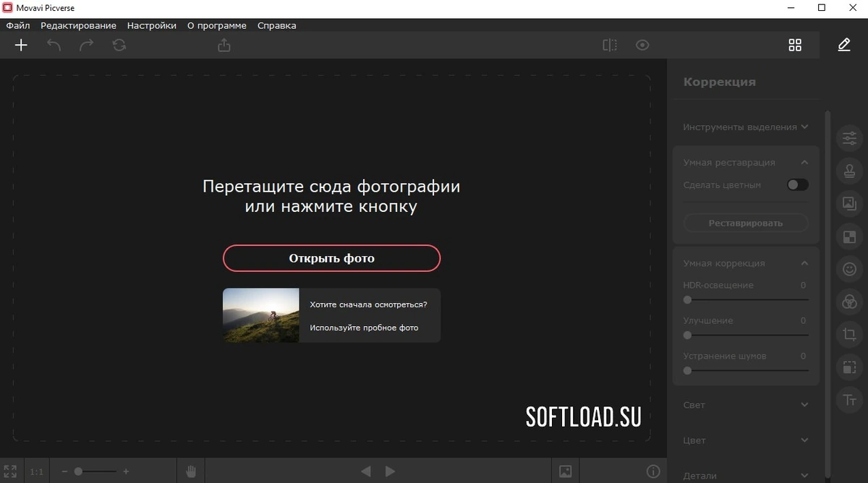Open the Файл menu
Screen dimensions: 868x483
tap(18, 25)
